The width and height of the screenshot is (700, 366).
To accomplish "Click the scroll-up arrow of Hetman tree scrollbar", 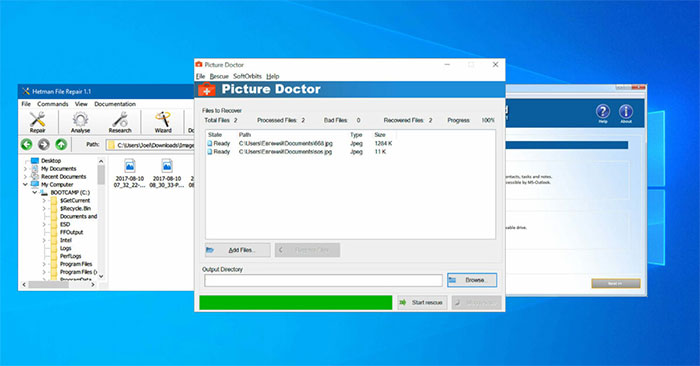I will pyautogui.click(x=101, y=161).
